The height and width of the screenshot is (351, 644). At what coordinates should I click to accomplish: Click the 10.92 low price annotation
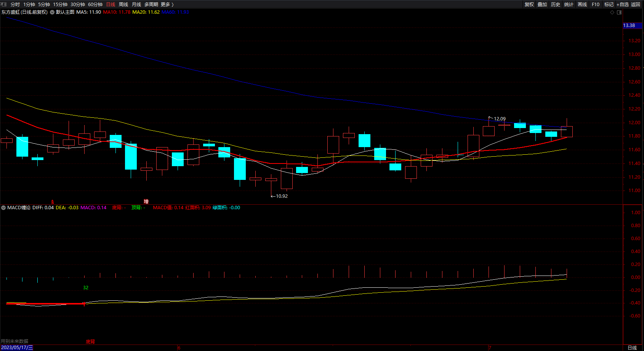coord(282,196)
